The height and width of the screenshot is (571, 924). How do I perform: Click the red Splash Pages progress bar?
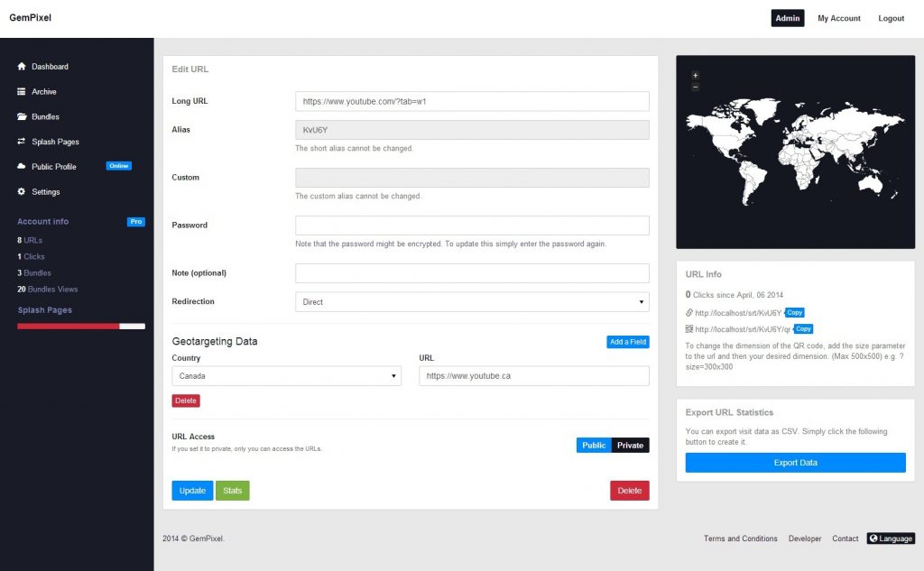coord(68,327)
